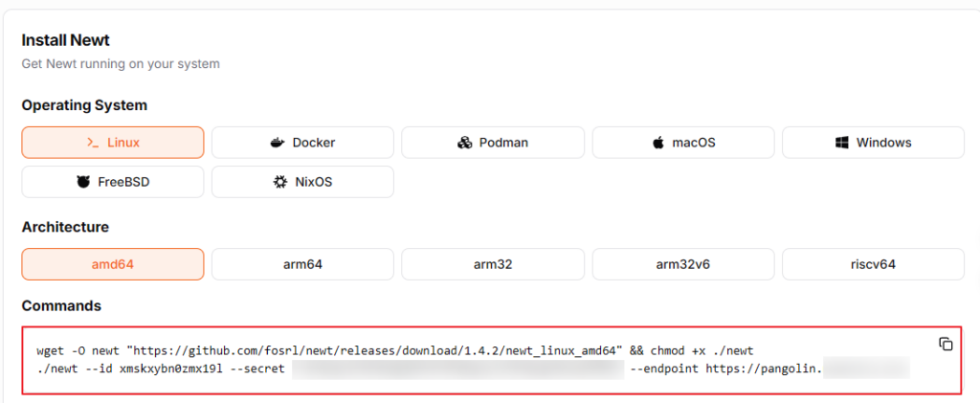Choose arm64 architecture
Screen dimensions: 980x403
(302, 264)
